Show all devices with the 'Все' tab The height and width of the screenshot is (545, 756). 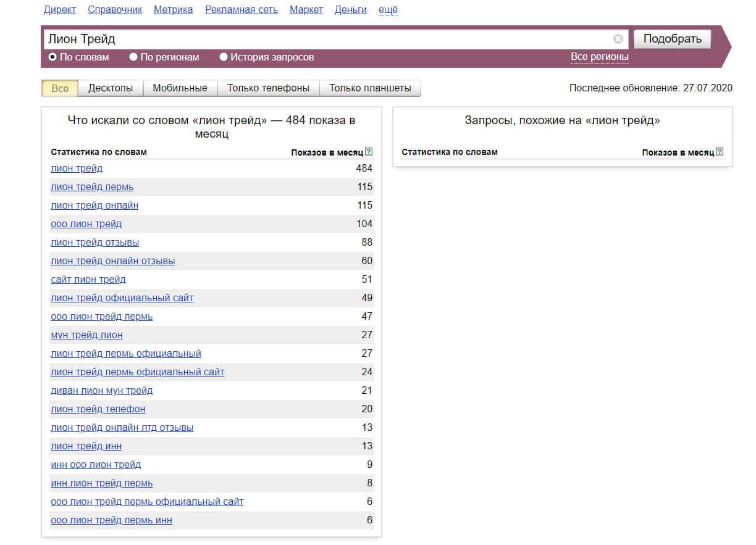click(x=60, y=88)
